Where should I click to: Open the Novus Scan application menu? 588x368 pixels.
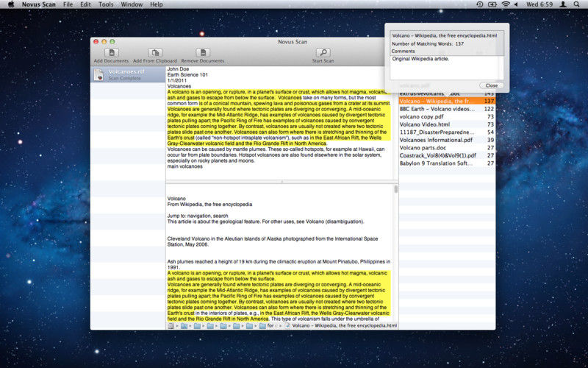click(39, 4)
